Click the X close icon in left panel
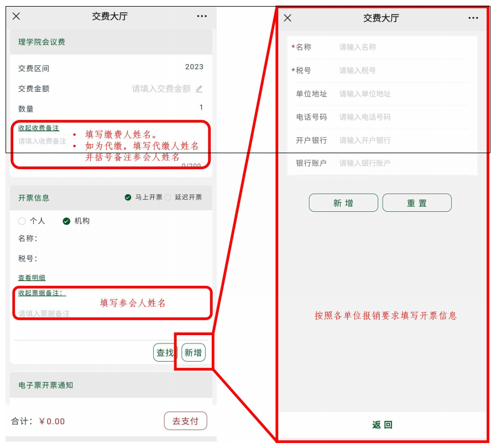The height and width of the screenshot is (448, 491). (16, 16)
